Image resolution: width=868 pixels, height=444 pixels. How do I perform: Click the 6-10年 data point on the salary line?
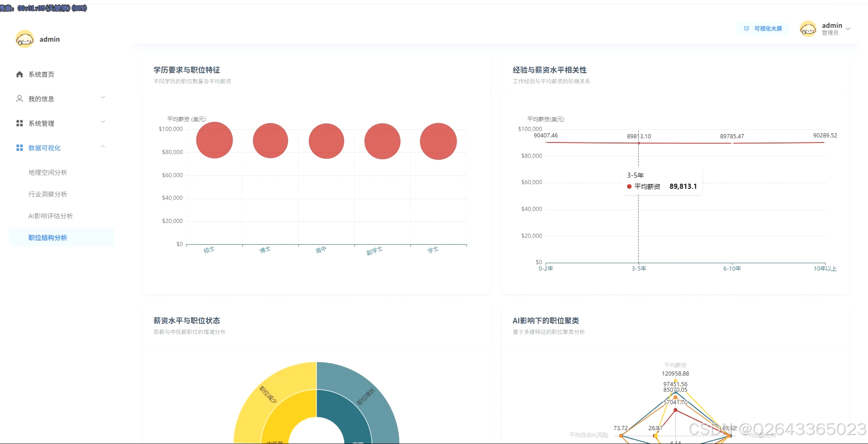(732, 143)
